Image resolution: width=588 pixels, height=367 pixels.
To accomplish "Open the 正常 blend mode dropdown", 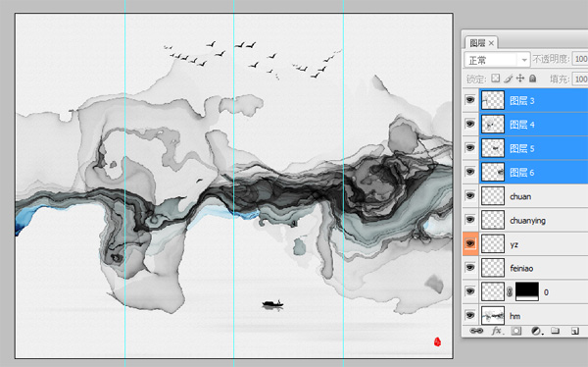I will coord(497,60).
